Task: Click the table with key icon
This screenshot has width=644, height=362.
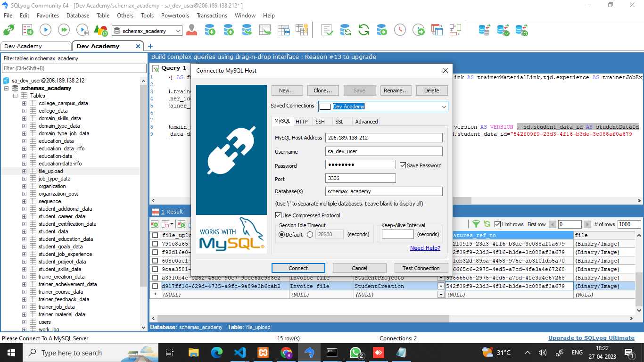Action: pos(302,31)
